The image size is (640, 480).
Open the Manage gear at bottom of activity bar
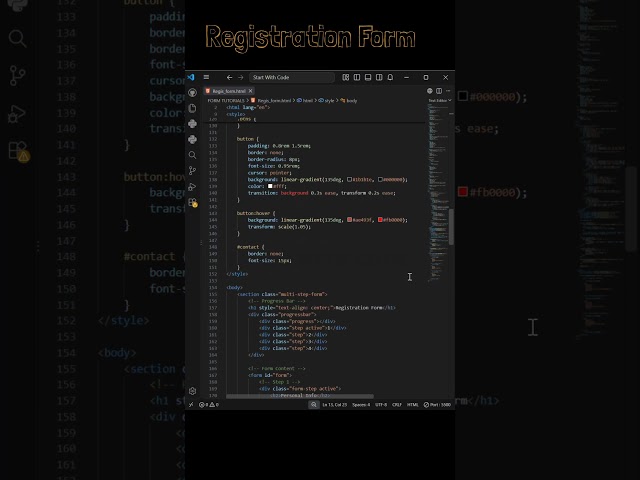click(192, 391)
